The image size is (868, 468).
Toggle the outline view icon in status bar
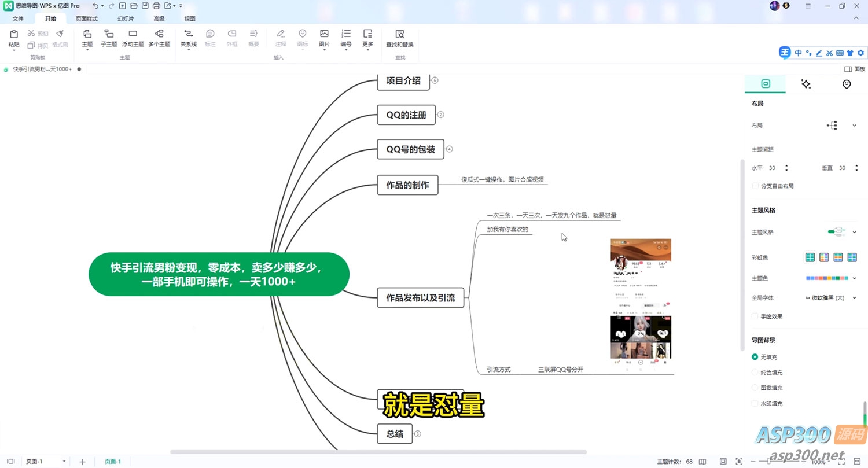10,462
